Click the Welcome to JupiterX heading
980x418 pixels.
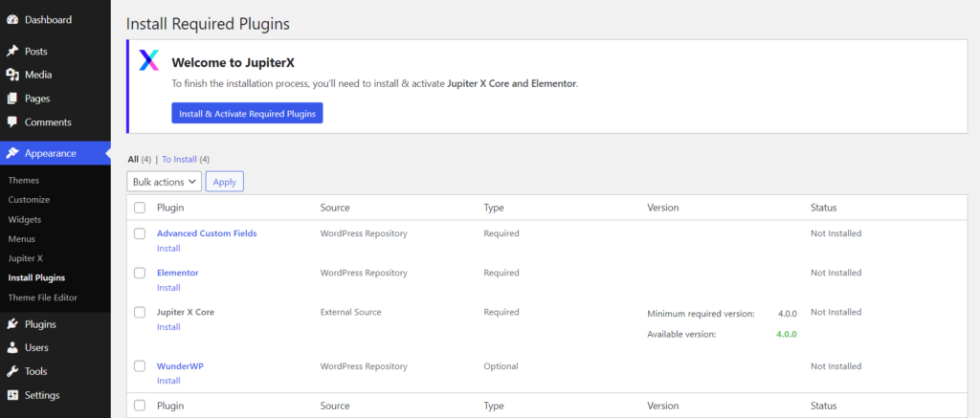coord(234,62)
